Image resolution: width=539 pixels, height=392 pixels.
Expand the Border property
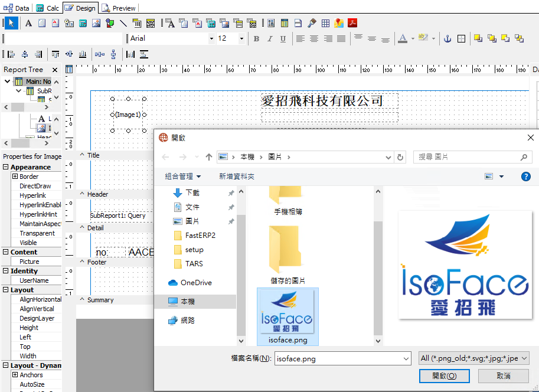point(15,177)
